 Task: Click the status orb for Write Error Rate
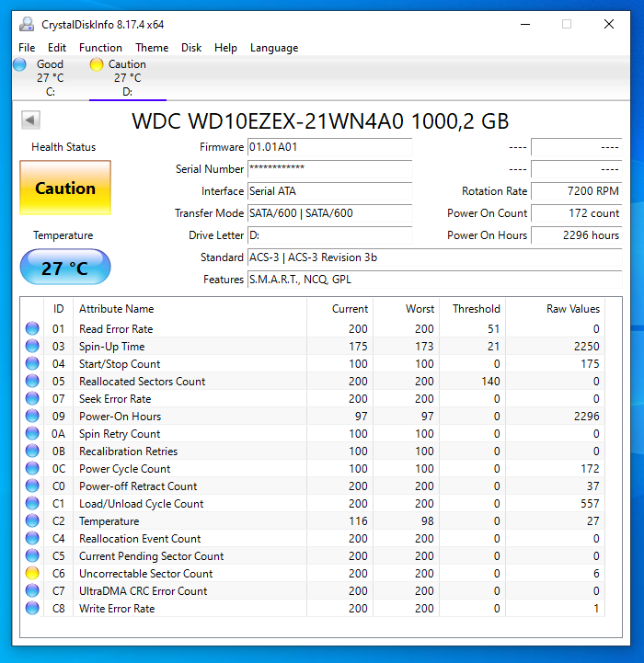pos(32,608)
